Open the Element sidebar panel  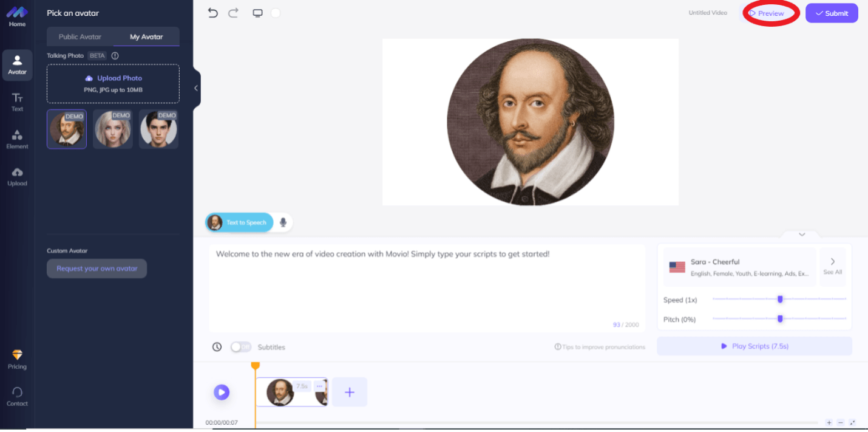coord(17,139)
